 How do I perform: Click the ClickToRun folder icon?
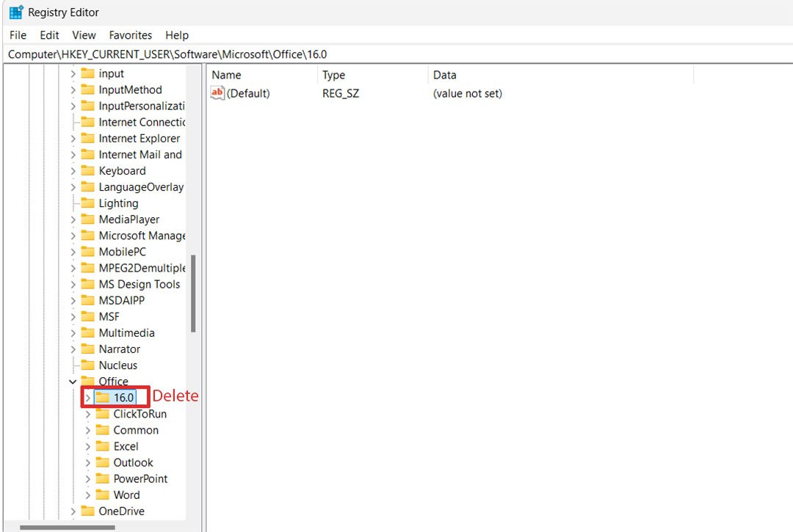tap(102, 414)
